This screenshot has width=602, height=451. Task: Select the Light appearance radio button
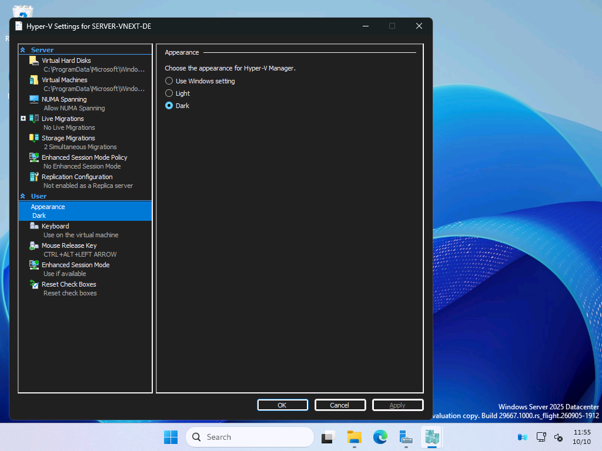click(x=169, y=93)
